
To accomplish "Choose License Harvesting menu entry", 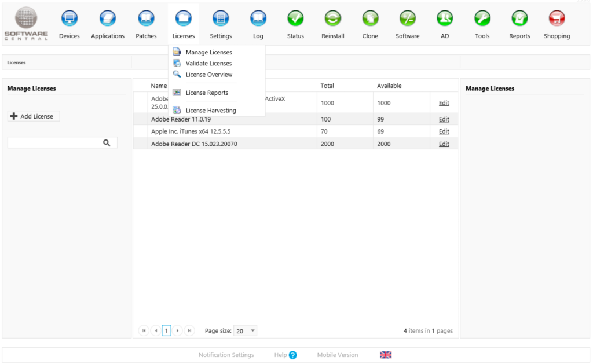I will pyautogui.click(x=211, y=111).
